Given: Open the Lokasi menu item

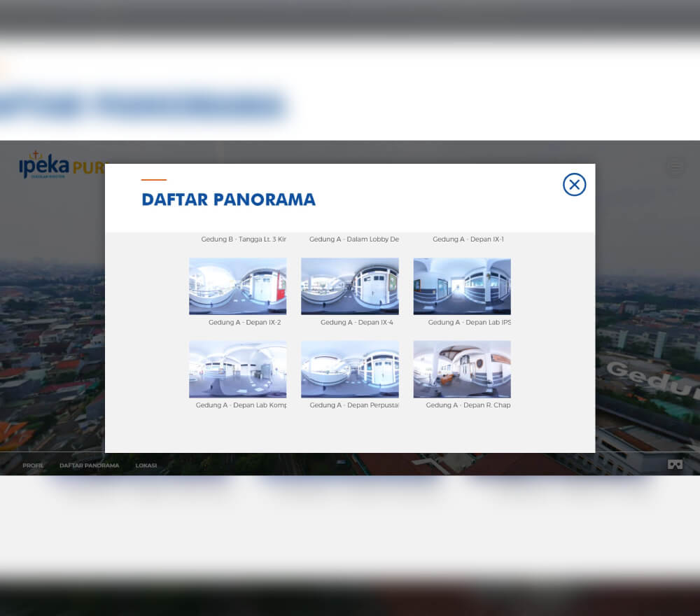Looking at the screenshot, I should click(x=146, y=465).
